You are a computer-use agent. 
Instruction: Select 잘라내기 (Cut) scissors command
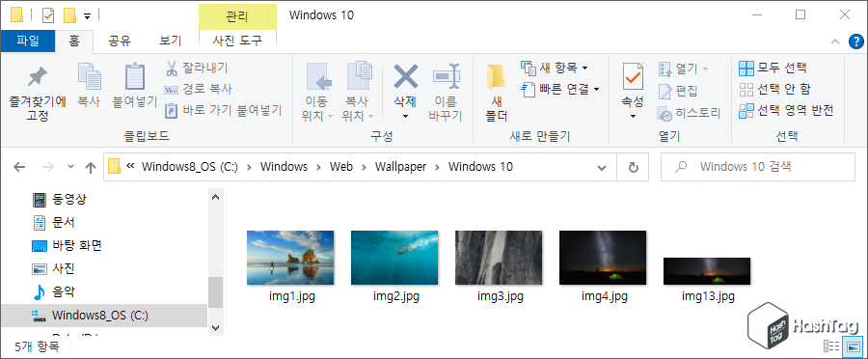(197, 69)
